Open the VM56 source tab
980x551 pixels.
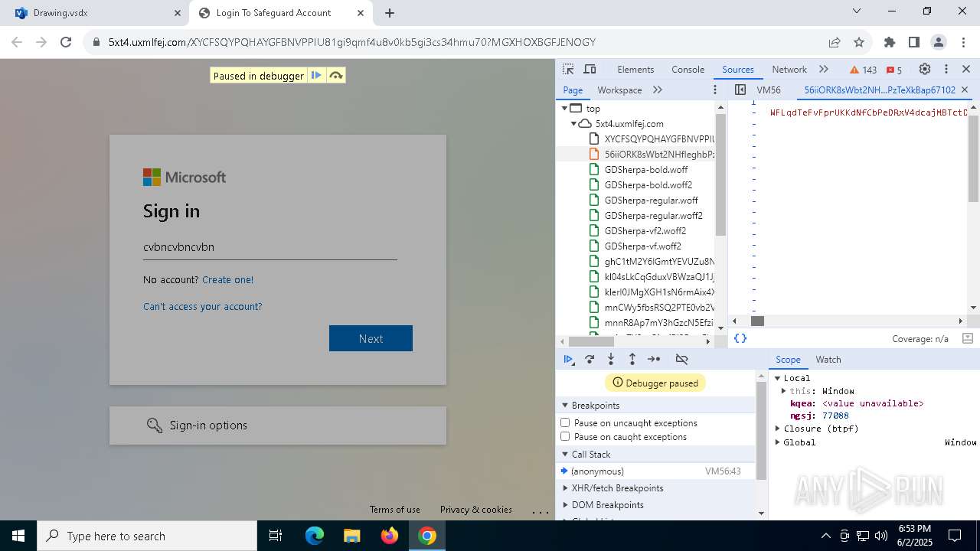pos(769,90)
